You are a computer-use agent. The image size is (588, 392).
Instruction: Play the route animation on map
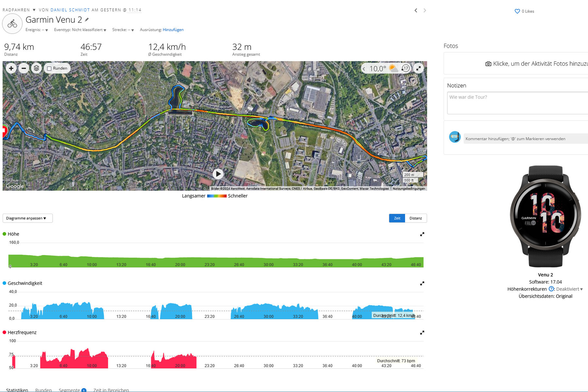218,174
